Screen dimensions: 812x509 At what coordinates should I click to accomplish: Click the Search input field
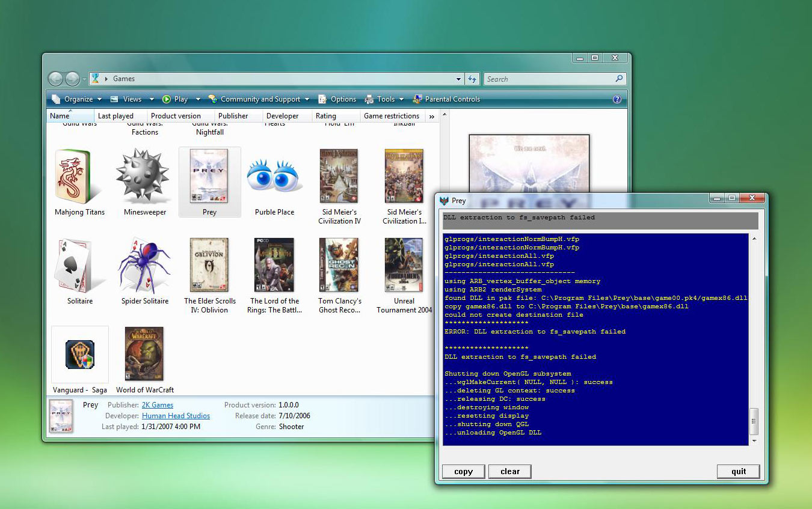pos(549,79)
